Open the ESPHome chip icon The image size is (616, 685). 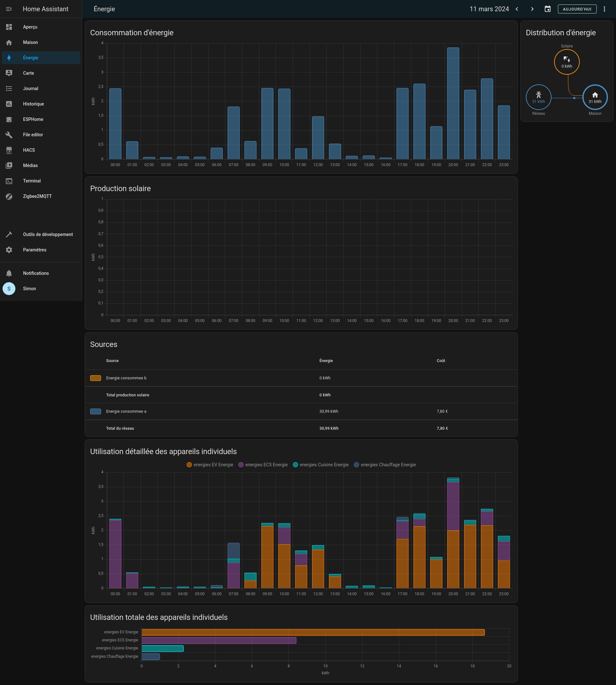click(x=9, y=119)
